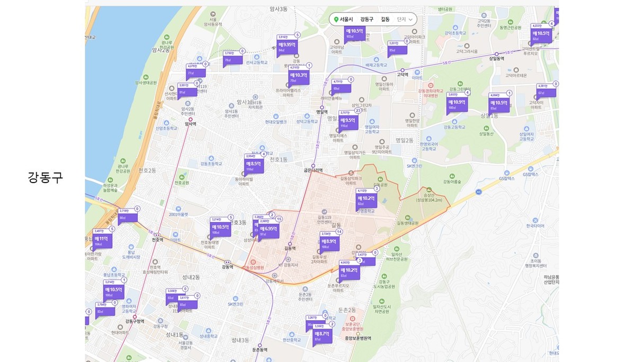Screen dimensions: 644x362
Task: Open the 3,201만 85㎡ marker
Action: coord(397,48)
